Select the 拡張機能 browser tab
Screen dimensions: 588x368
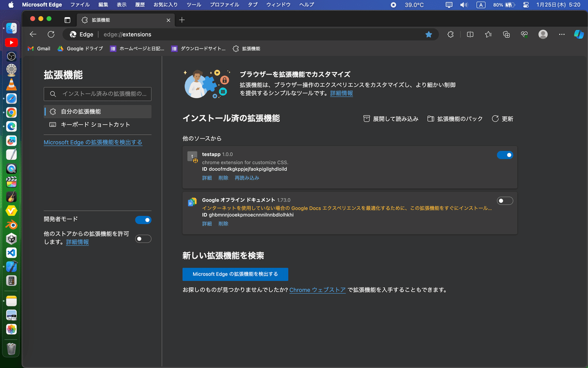pos(125,20)
